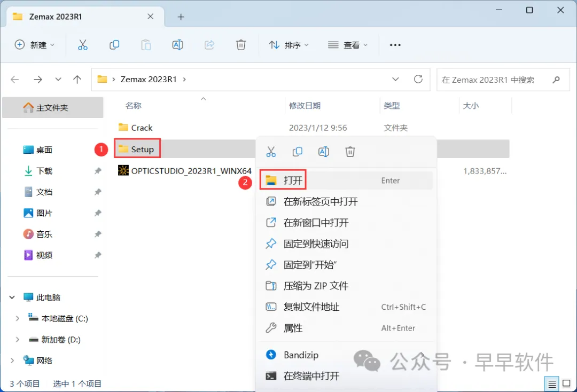Click the Paste icon in the top toolbar

[146, 45]
